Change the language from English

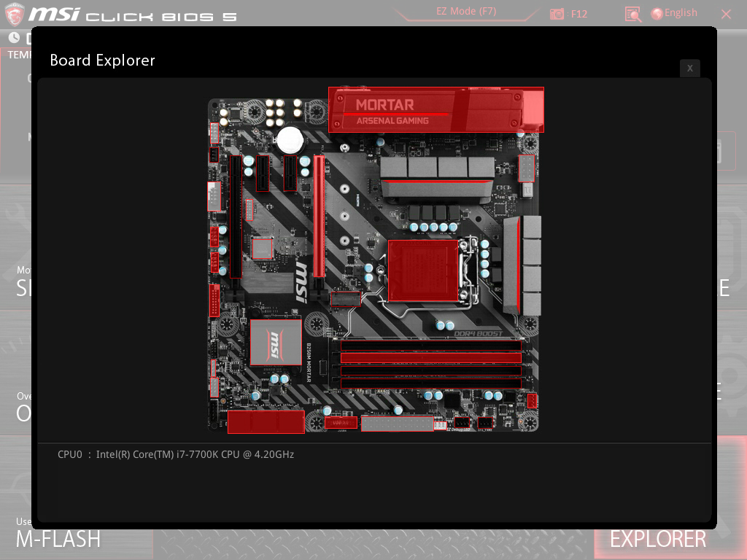[674, 13]
